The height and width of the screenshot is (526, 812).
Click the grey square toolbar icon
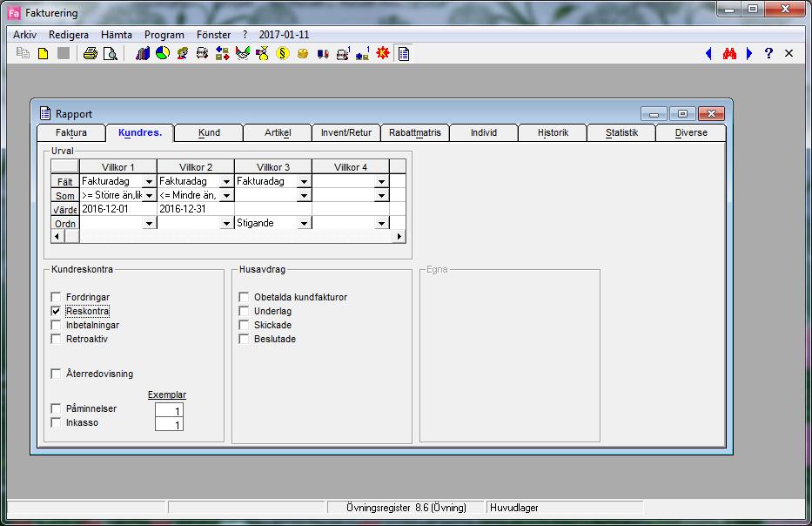click(64, 53)
